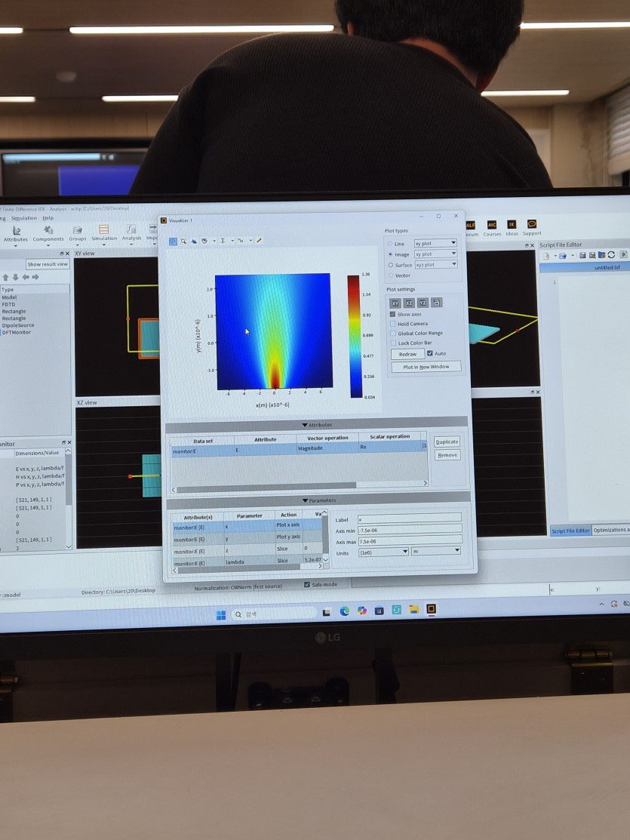The image size is (630, 840).
Task: Click the lock icon in Plot settings
Action: coord(437,303)
